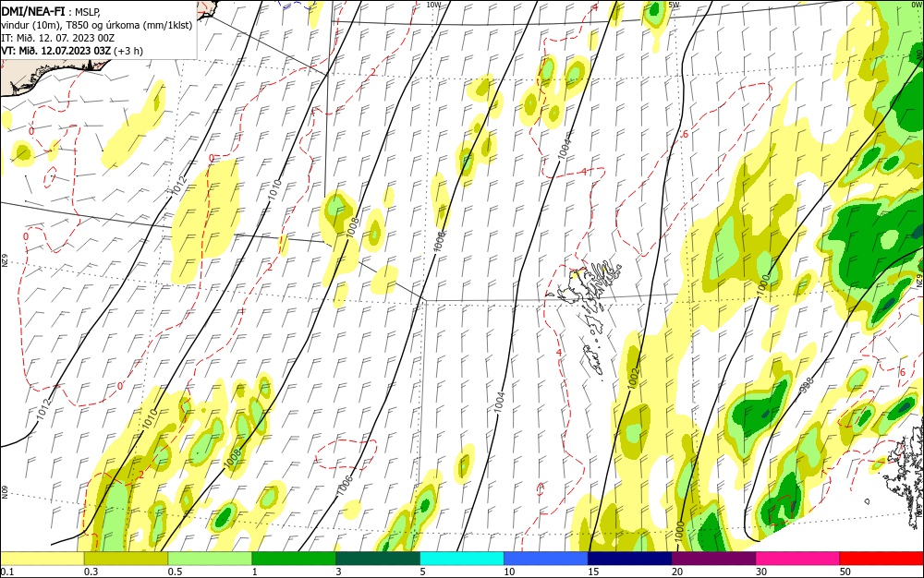Click the '50' legend scale value
The width and height of the screenshot is (924, 578).
pyautogui.click(x=845, y=572)
